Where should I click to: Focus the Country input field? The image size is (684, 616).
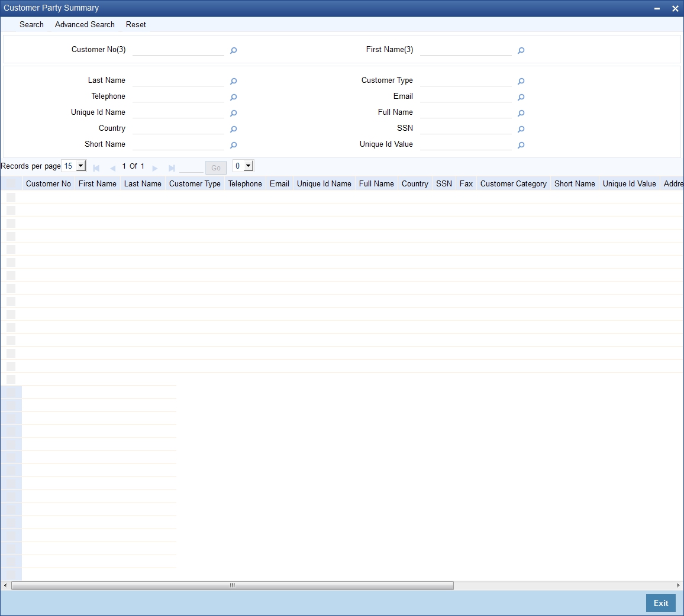pyautogui.click(x=178, y=128)
